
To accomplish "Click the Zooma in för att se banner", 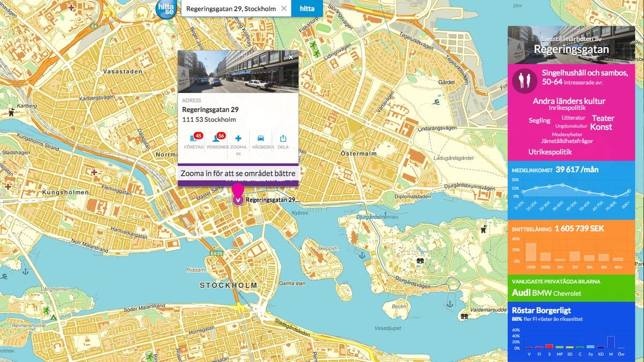I will (x=238, y=174).
